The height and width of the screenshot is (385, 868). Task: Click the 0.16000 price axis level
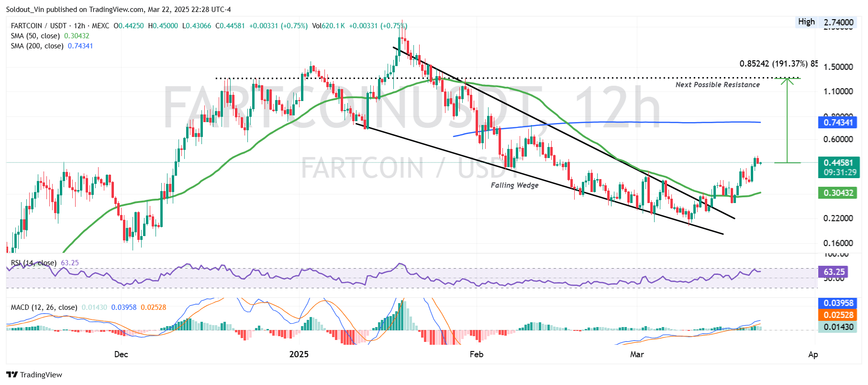[838, 243]
